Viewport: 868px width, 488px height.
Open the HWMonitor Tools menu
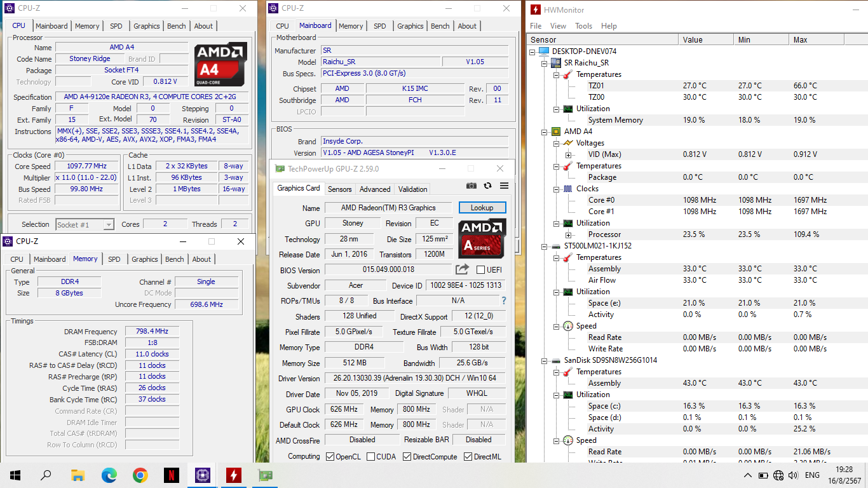coord(583,26)
